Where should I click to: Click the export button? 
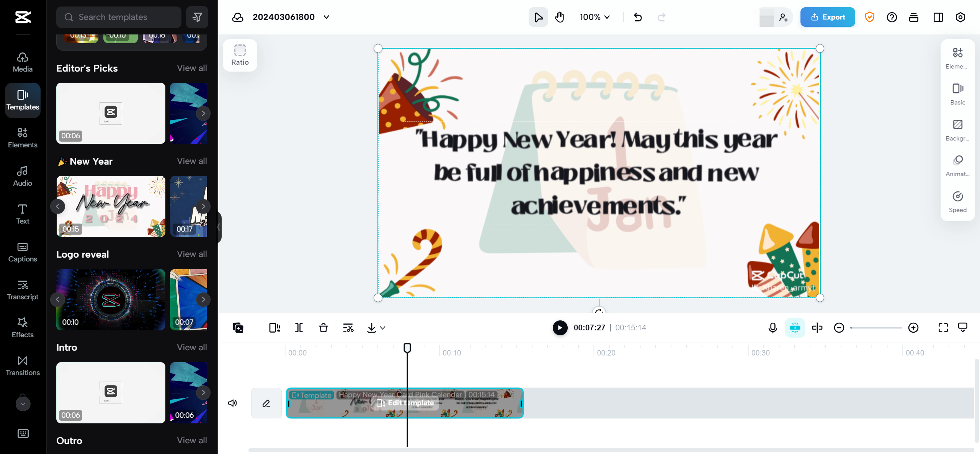point(828,17)
